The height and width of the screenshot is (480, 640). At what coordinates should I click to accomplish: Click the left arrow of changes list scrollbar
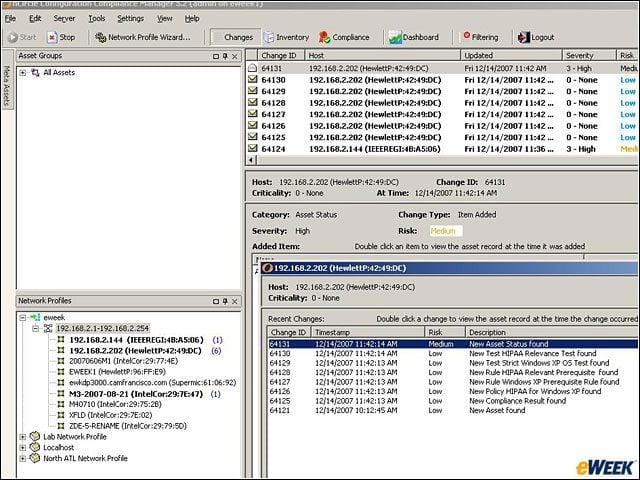pyautogui.click(x=252, y=160)
